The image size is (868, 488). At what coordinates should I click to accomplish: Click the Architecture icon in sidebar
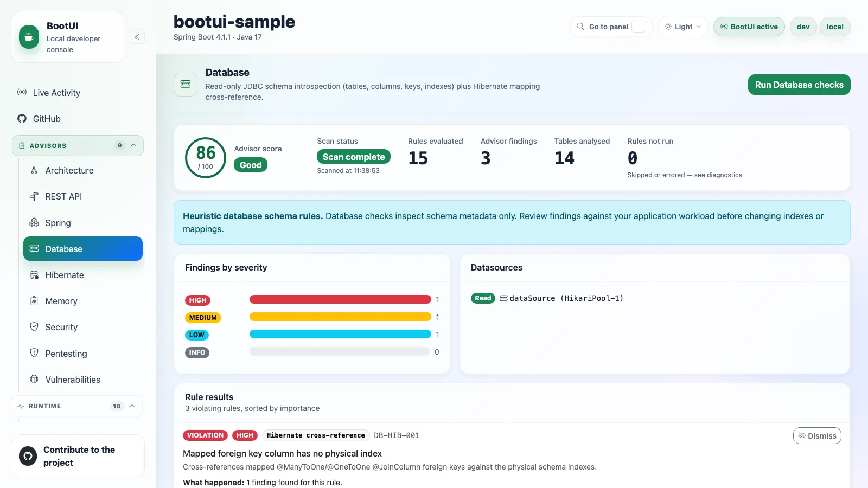34,170
